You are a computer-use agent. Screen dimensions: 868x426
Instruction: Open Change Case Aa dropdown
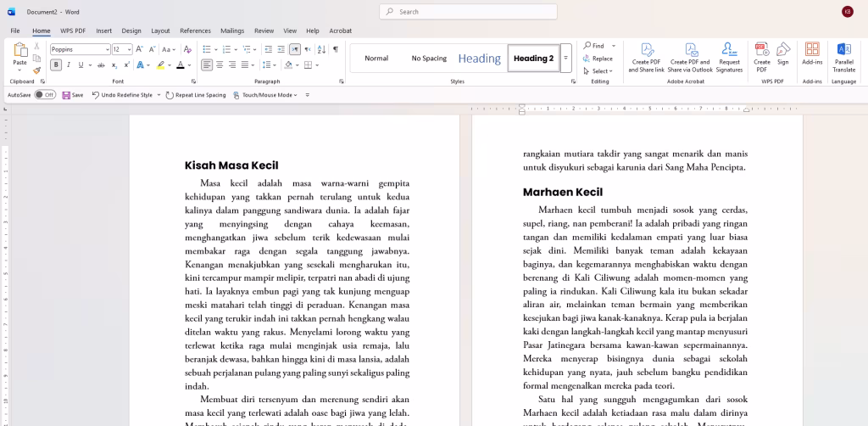(x=169, y=49)
